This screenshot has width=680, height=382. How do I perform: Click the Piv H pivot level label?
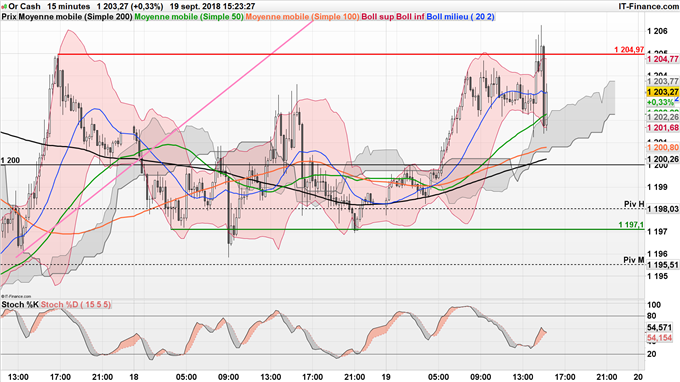[x=634, y=204]
